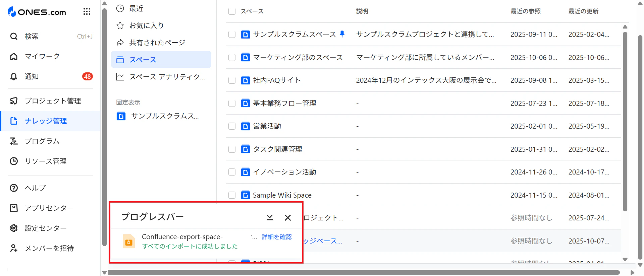
Task: Check the マーケティング部のスペース row checkbox
Action: [232, 57]
